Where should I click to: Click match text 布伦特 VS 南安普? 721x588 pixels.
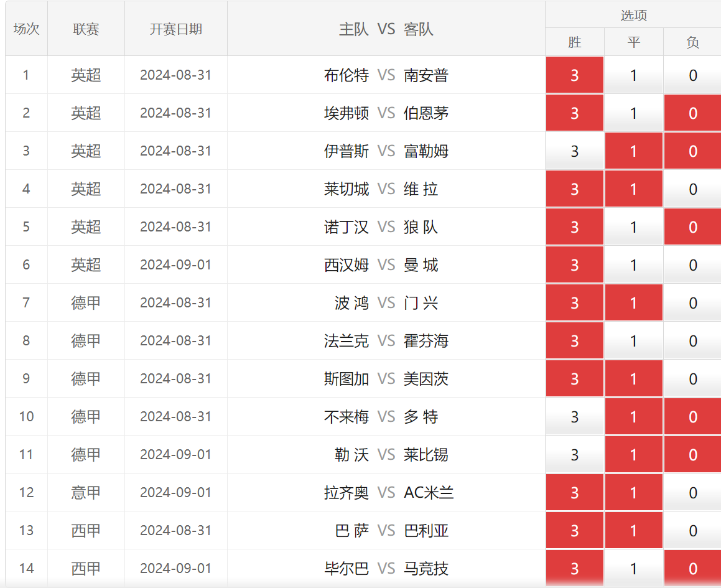[x=386, y=75]
